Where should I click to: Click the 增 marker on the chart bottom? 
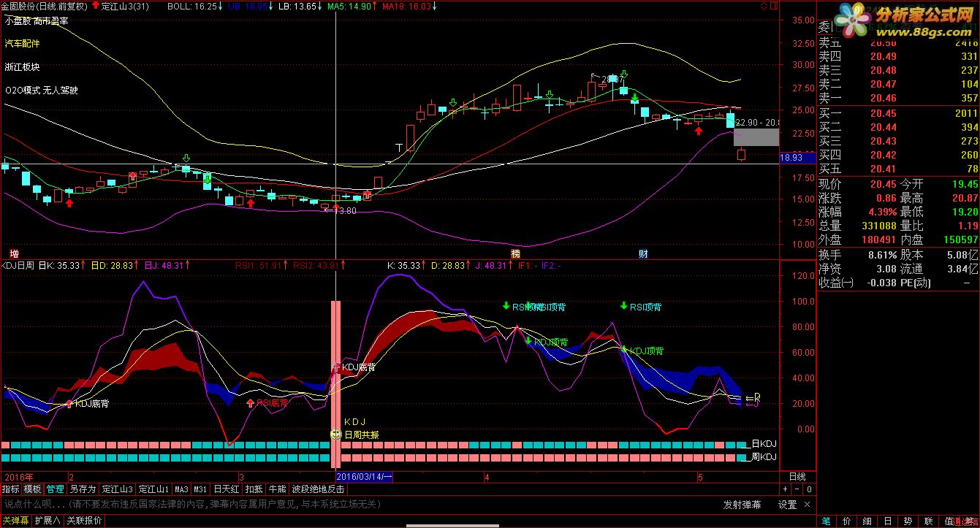coord(15,253)
